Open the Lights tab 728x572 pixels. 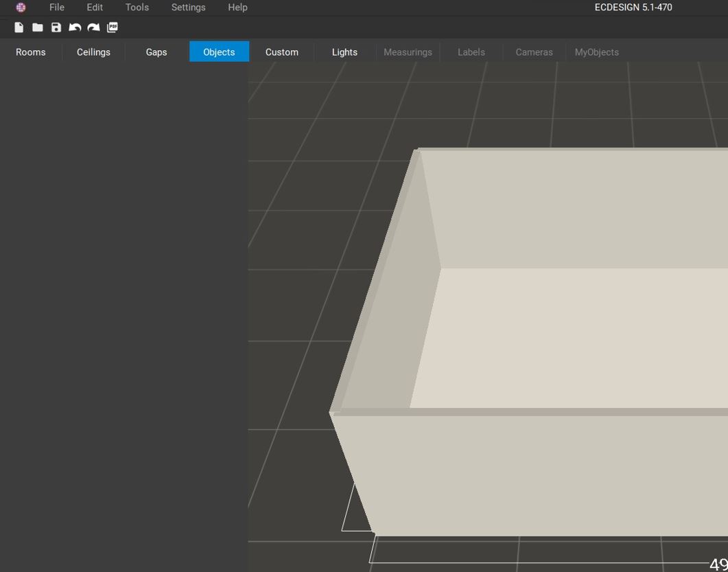344,52
